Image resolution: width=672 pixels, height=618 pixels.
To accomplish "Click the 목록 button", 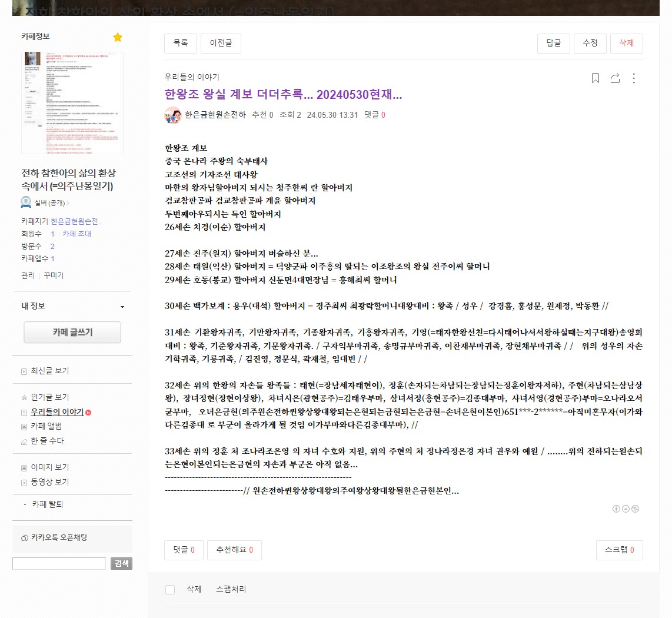I will click(180, 43).
